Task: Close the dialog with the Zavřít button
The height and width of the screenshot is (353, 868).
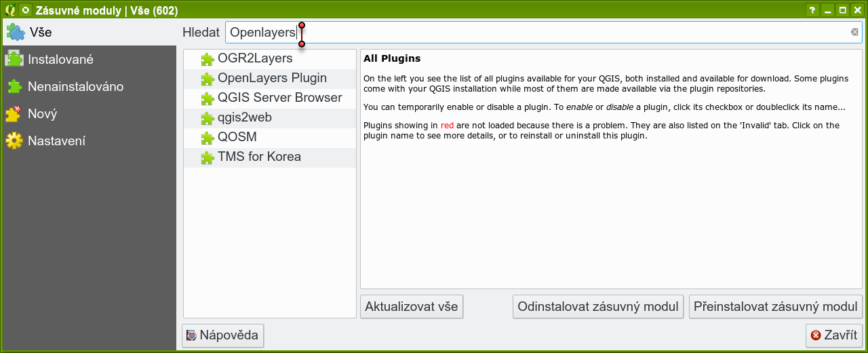Action: click(x=834, y=335)
